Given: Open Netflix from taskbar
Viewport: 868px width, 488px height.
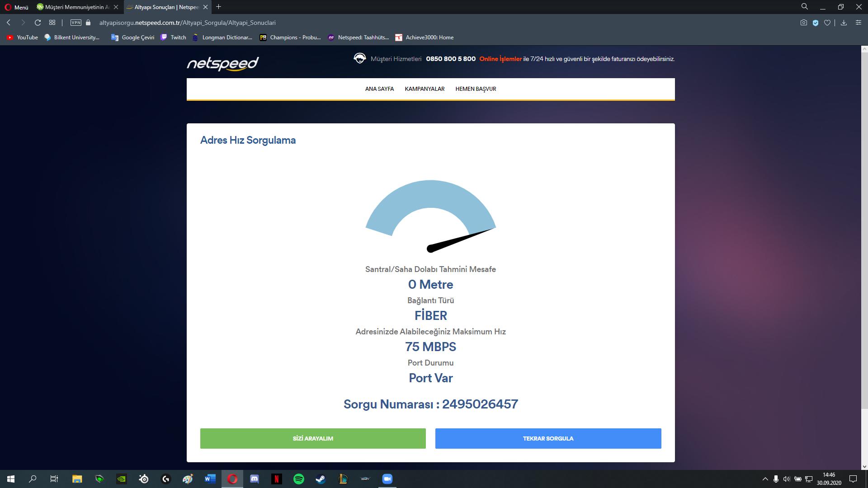Looking at the screenshot, I should (x=277, y=479).
